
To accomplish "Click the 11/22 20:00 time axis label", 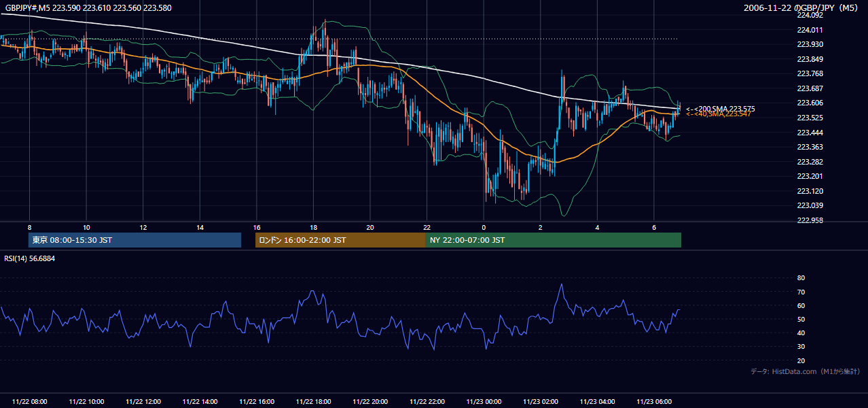I will tap(370, 401).
